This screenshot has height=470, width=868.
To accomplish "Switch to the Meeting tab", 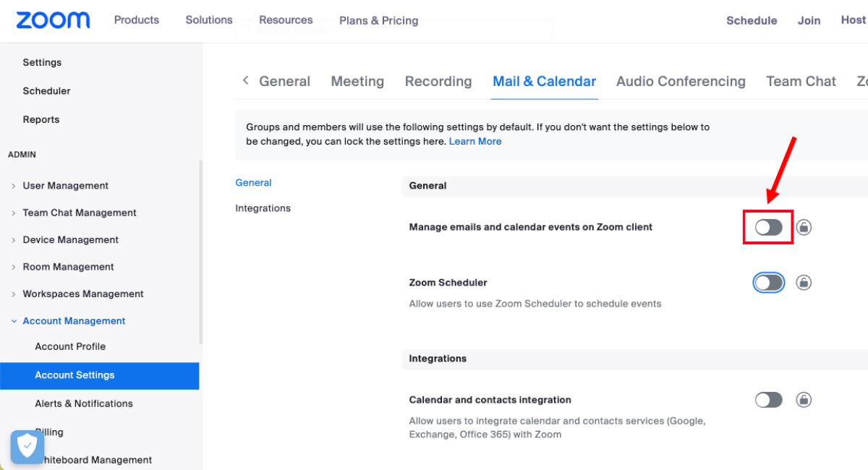I will click(357, 82).
